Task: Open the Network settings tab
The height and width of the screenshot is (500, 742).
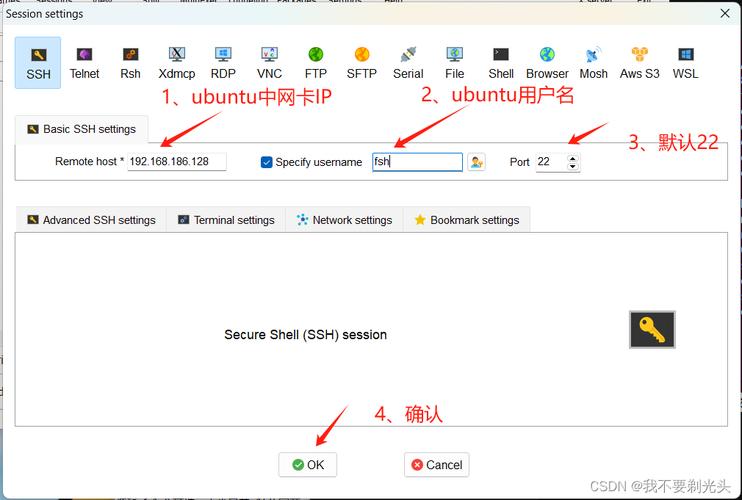Action: click(x=344, y=220)
